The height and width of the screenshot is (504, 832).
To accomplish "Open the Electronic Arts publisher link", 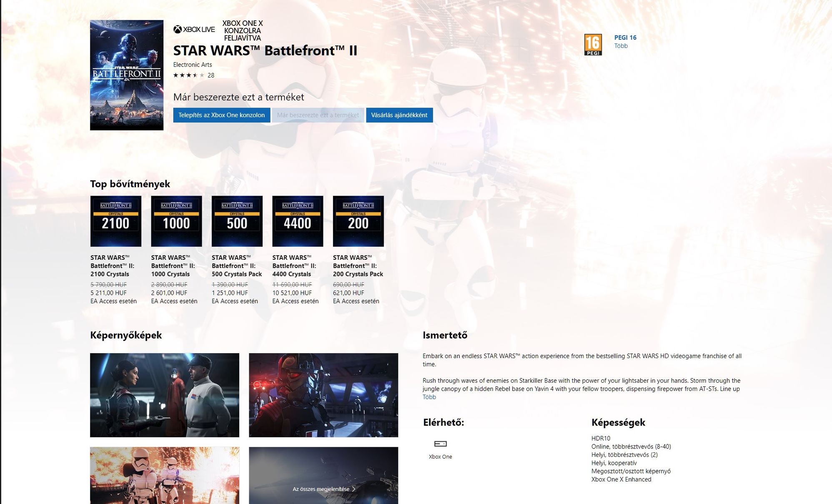I will click(x=193, y=65).
